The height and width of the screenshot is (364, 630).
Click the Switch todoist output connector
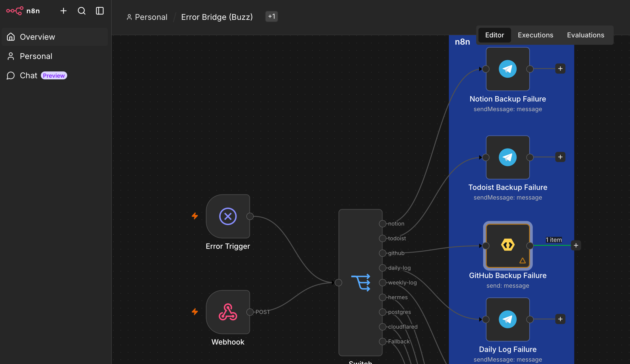pos(383,238)
